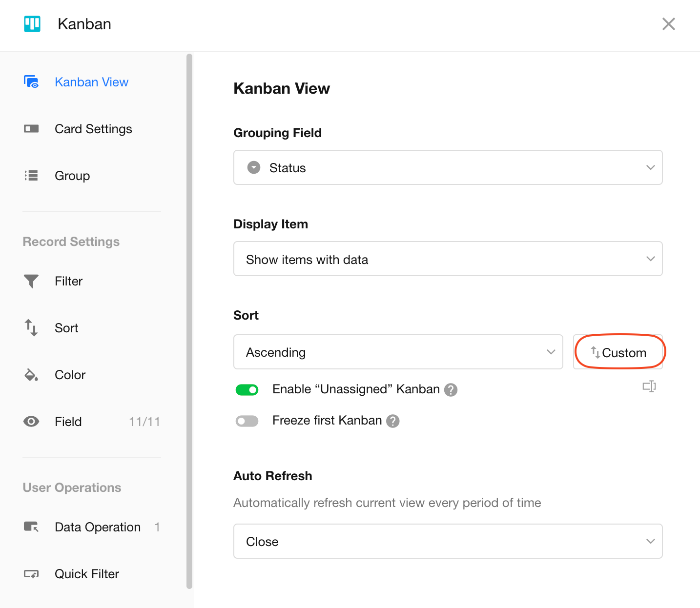700x608 pixels.
Task: Click help icon next to Freeze first Kanban
Action: [x=393, y=421]
